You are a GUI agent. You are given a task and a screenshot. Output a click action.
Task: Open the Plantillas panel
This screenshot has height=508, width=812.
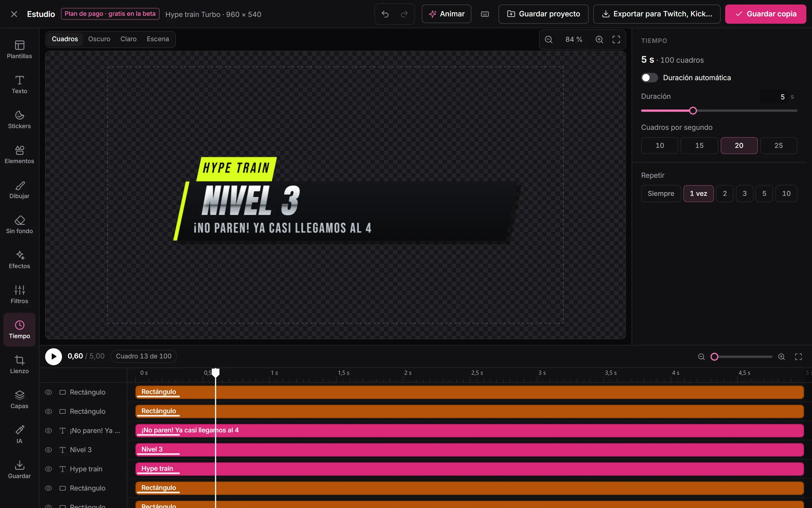coord(19,50)
